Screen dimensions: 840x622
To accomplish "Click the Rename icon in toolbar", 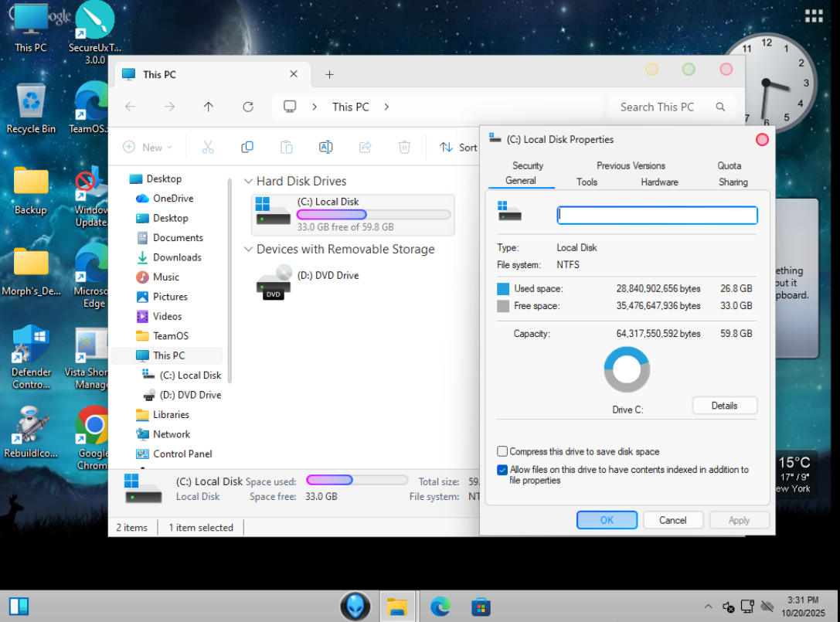I will 326,147.
